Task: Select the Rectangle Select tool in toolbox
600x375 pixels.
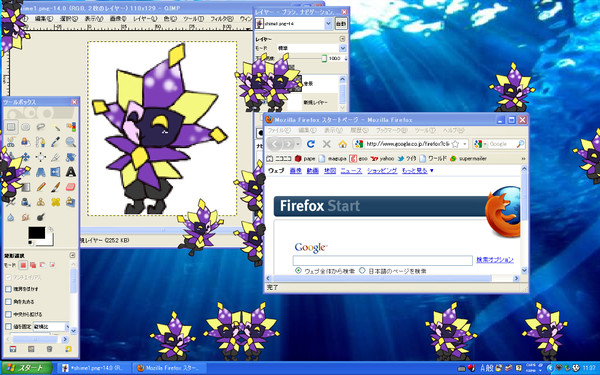Action: coord(11,127)
